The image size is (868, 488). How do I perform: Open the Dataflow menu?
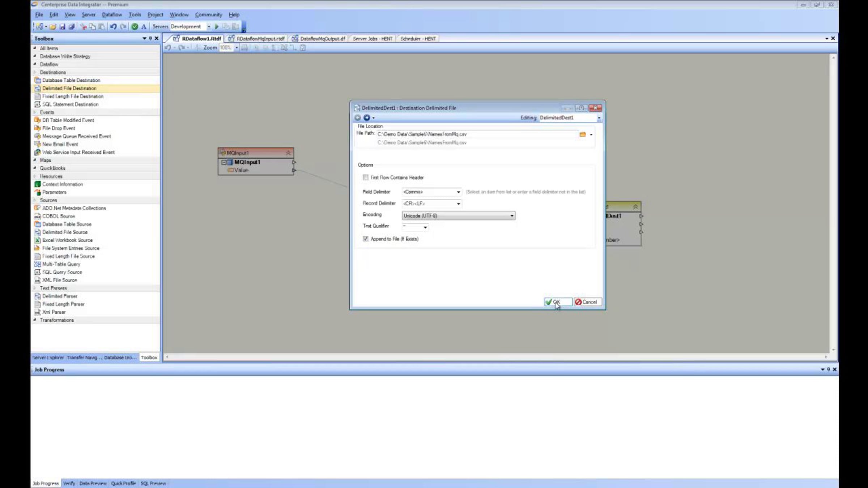click(112, 15)
